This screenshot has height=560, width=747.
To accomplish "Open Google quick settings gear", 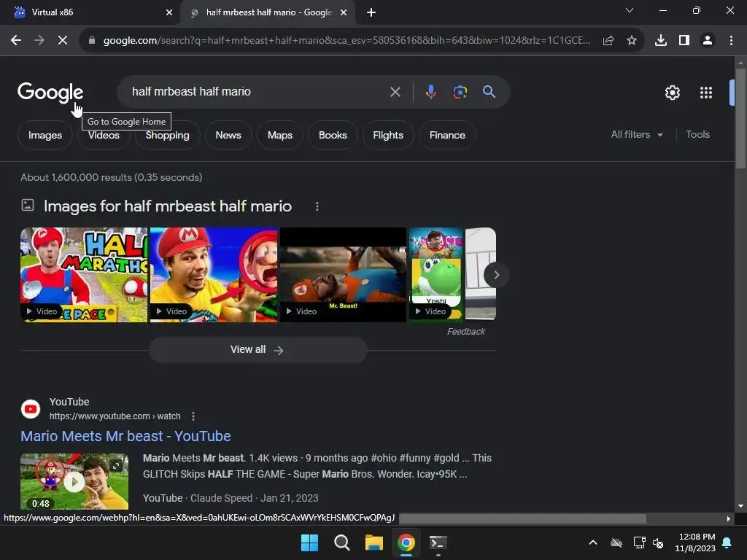I will pos(672,93).
